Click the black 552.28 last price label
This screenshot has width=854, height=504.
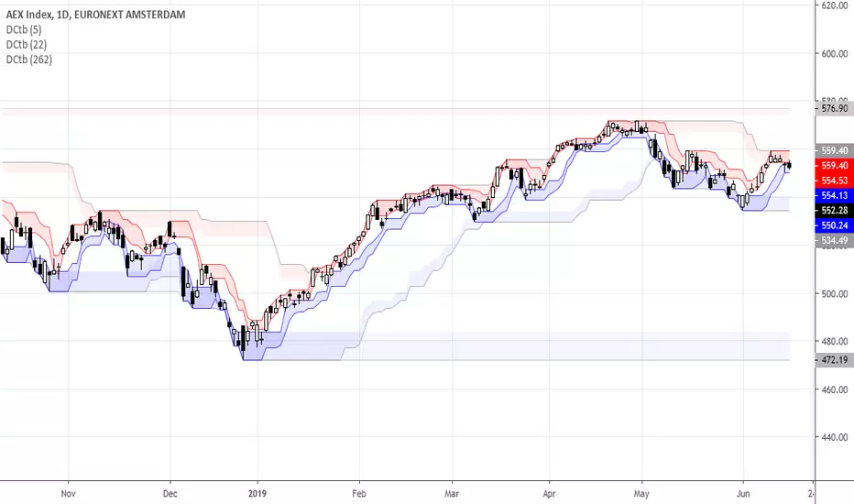coord(835,211)
